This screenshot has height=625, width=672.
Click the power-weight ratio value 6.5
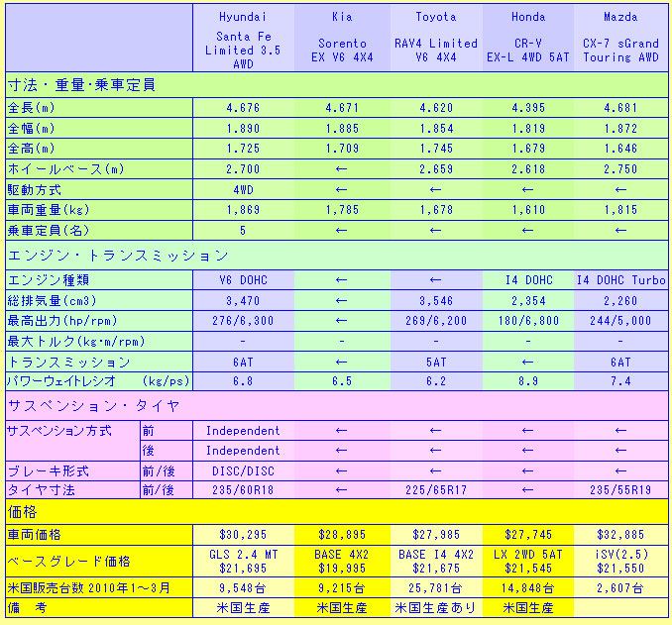click(x=342, y=381)
